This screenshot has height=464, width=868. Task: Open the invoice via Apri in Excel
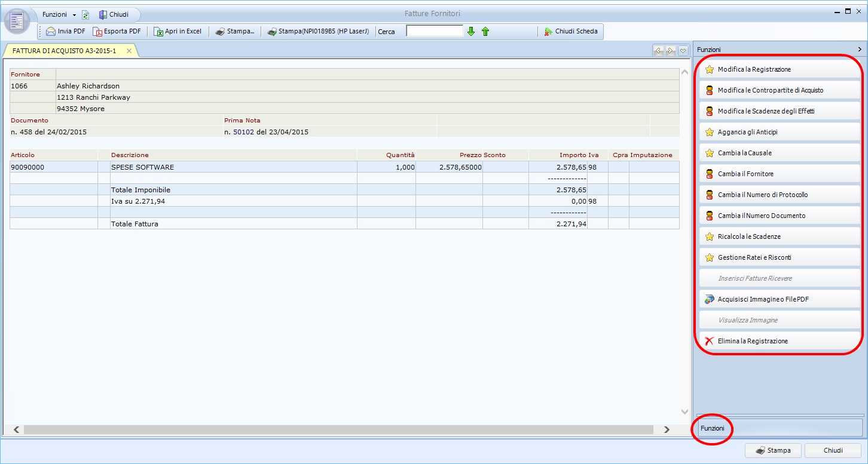[158, 32]
